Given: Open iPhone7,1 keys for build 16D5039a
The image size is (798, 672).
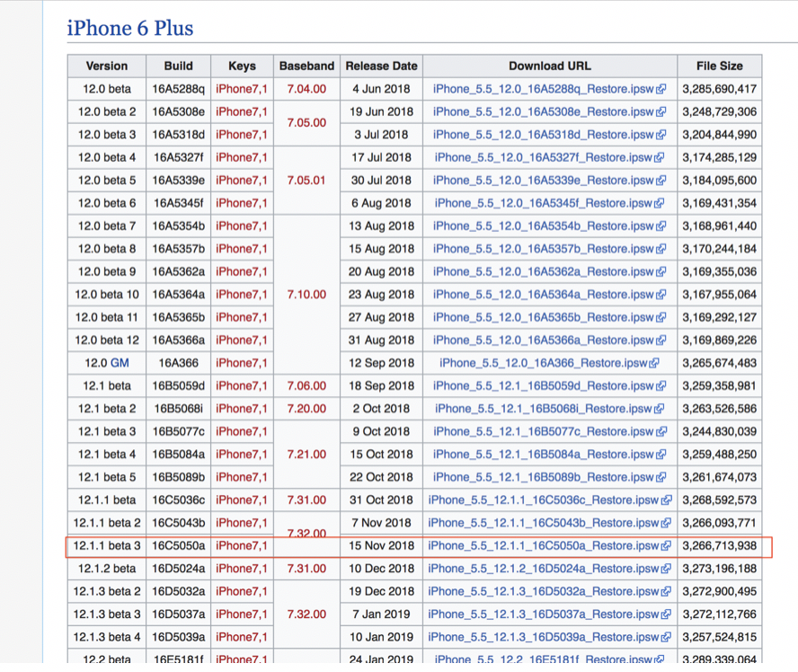Looking at the screenshot, I should coord(241,638).
